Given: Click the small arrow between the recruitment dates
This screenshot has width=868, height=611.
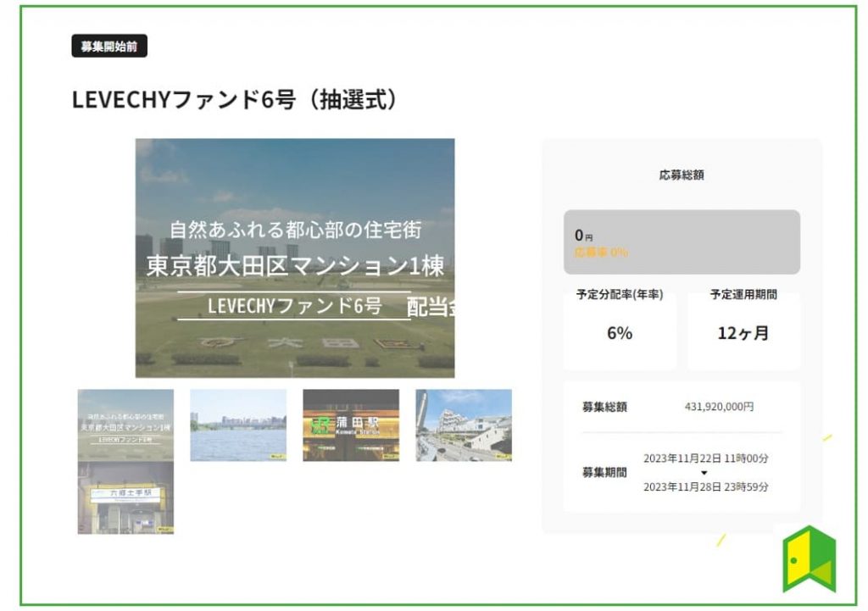Looking at the screenshot, I should click(704, 473).
